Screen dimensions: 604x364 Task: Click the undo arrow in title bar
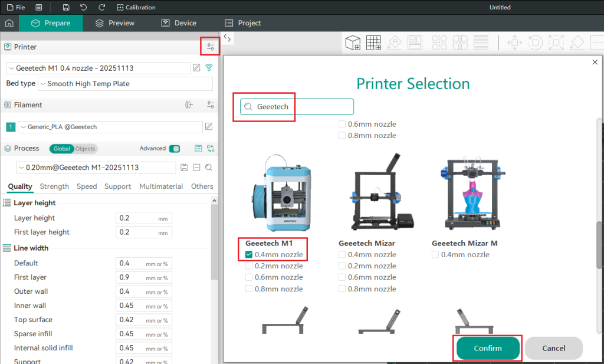pyautogui.click(x=83, y=8)
